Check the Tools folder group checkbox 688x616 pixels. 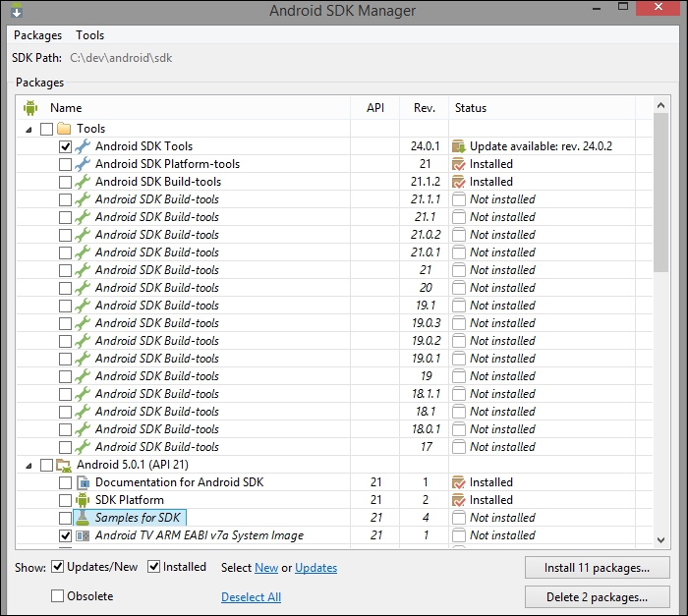coord(46,129)
